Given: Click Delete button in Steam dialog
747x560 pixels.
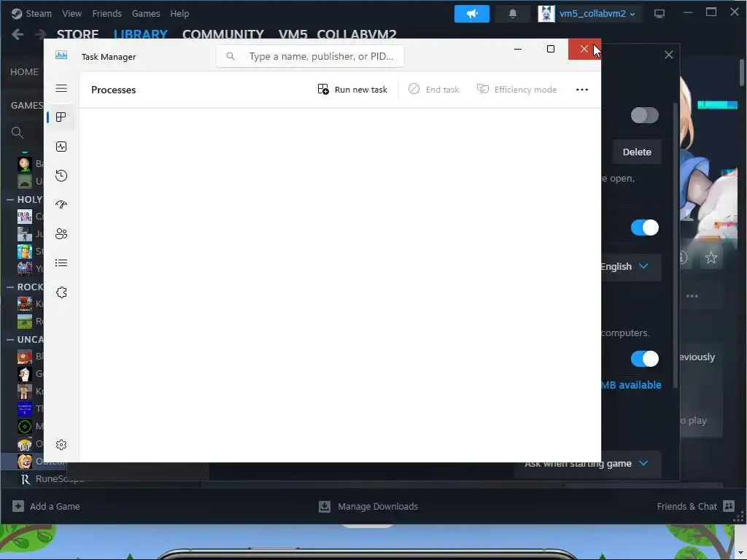Looking at the screenshot, I should pyautogui.click(x=637, y=152).
